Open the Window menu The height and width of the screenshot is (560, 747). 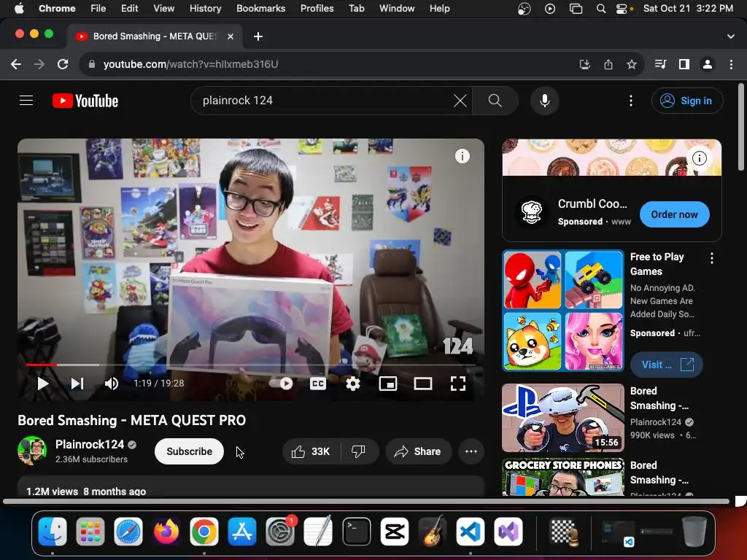[x=397, y=9]
